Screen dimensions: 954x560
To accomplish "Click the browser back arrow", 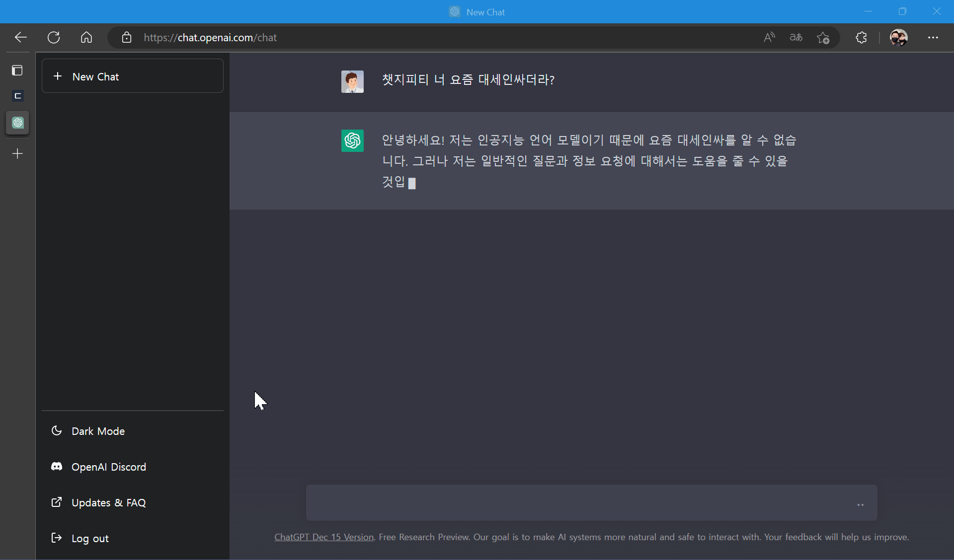I will tap(20, 37).
